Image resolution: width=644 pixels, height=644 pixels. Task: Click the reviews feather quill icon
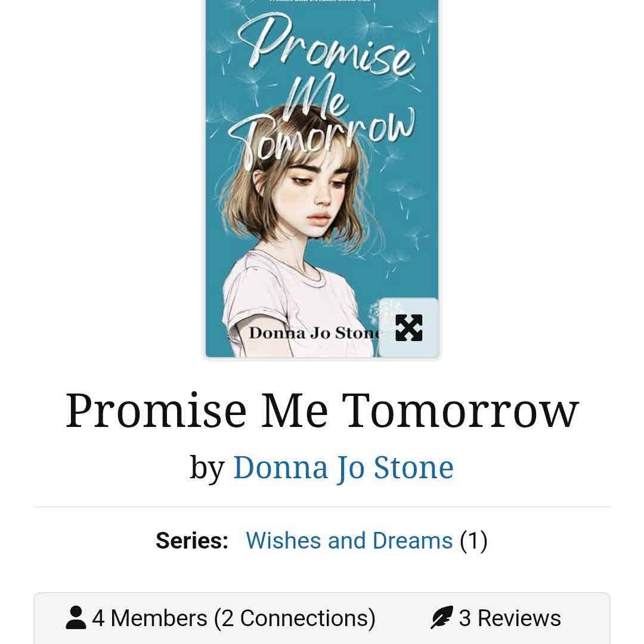(x=441, y=617)
